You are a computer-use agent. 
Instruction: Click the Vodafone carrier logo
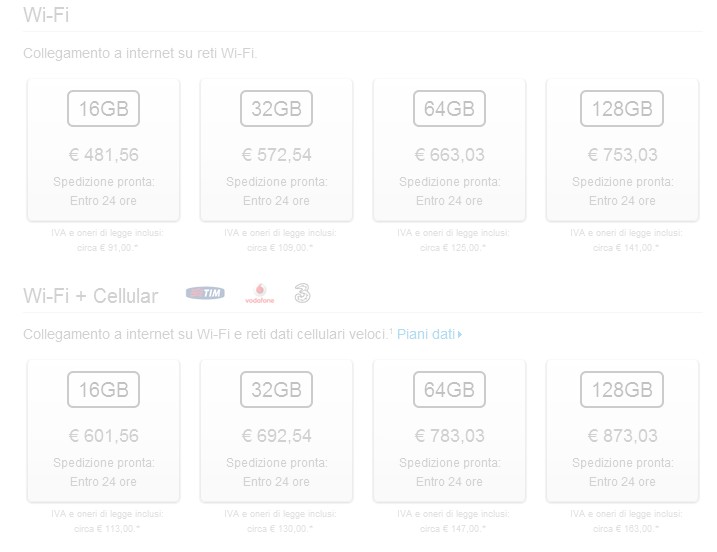click(x=260, y=294)
